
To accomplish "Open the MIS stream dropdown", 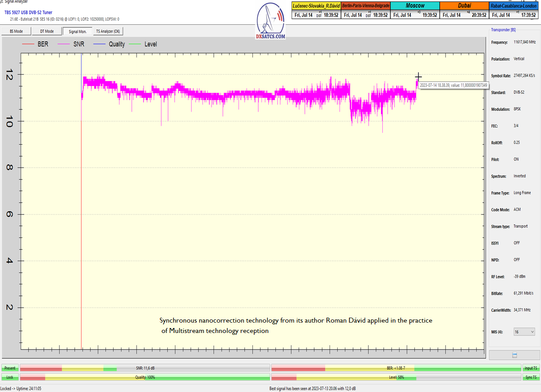I will coord(524,332).
